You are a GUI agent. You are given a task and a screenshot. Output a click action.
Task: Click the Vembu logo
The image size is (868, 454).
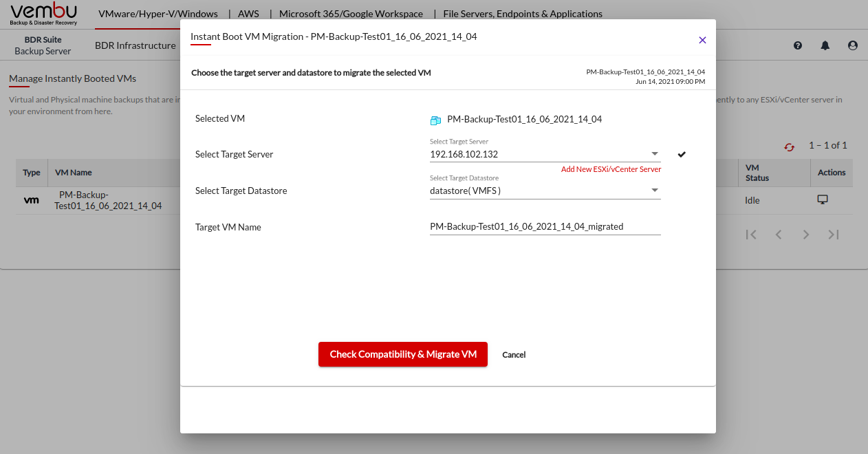pos(44,14)
